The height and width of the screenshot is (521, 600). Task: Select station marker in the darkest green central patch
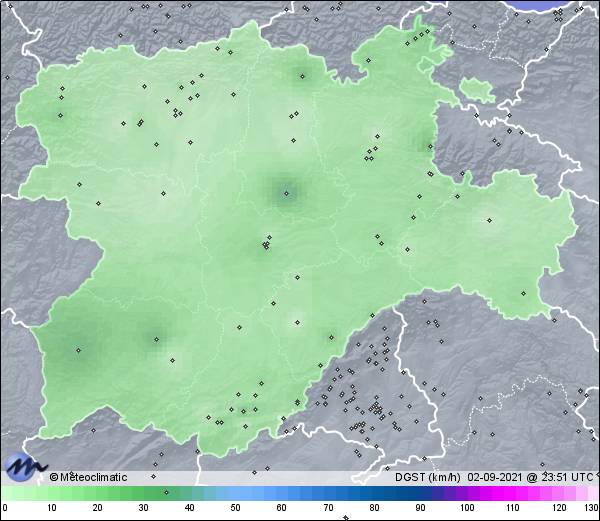pyautogui.click(x=286, y=194)
